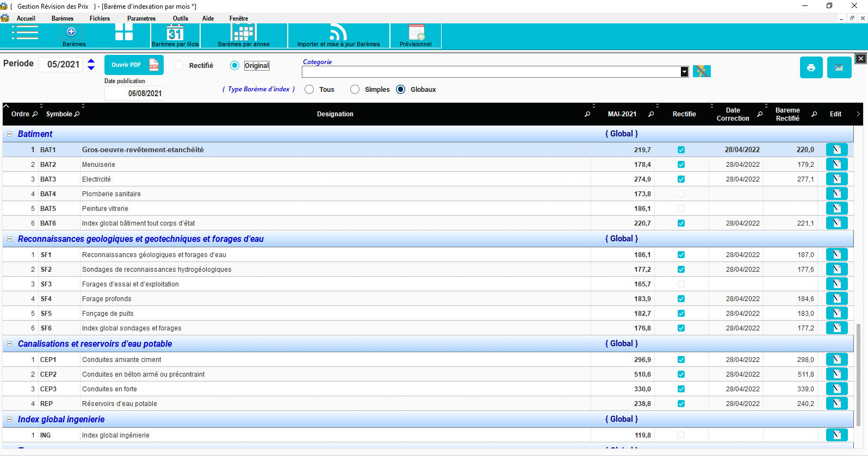The image size is (868, 456).
Task: Choose the Simples index type
Action: click(x=355, y=90)
